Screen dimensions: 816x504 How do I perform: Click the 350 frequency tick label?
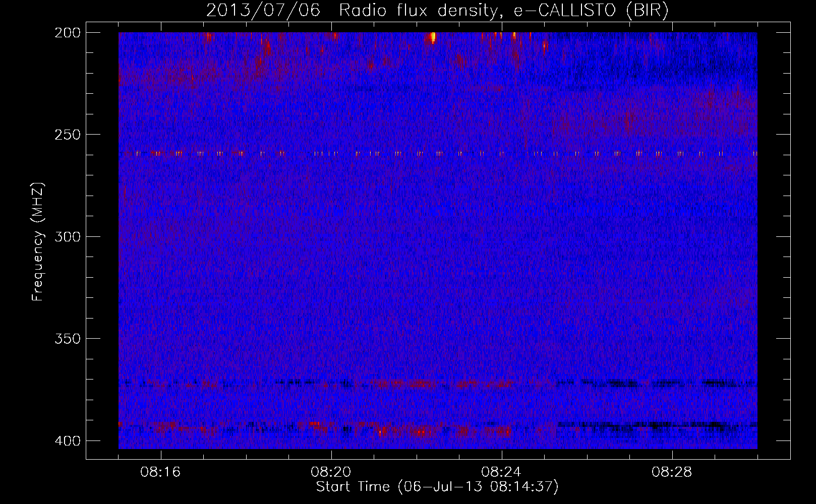(x=68, y=338)
